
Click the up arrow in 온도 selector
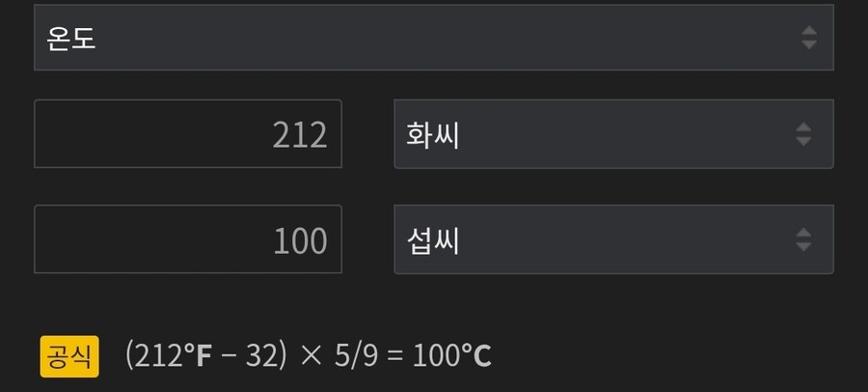809,30
